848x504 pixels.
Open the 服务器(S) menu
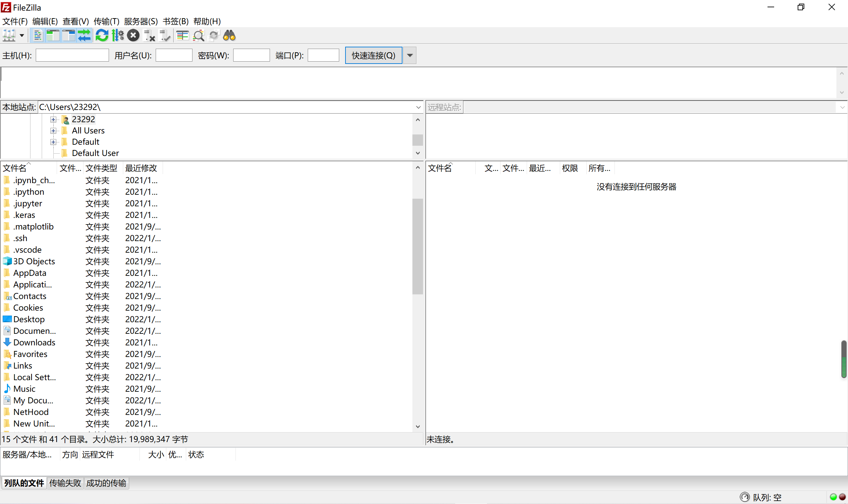click(x=141, y=22)
